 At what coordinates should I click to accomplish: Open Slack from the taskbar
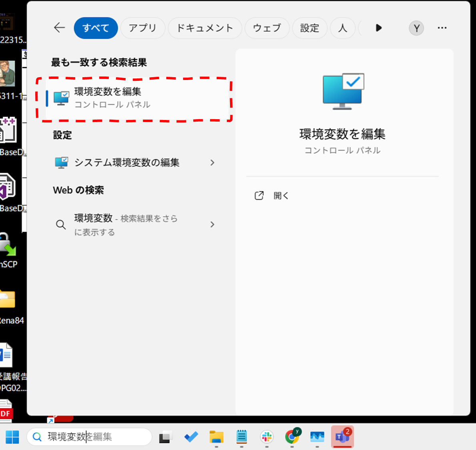pos(267,437)
